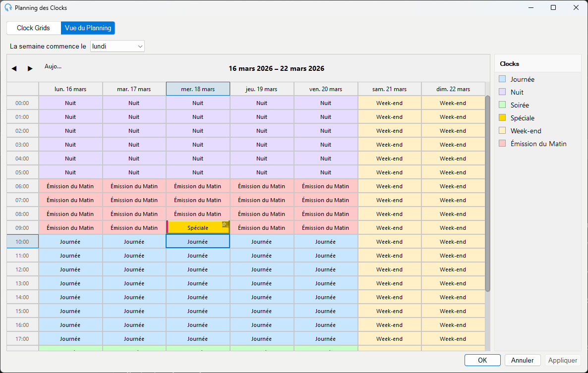Screen dimensions: 588x373
Task: Switch to the Clock Grids tab
Action: pyautogui.click(x=33, y=28)
